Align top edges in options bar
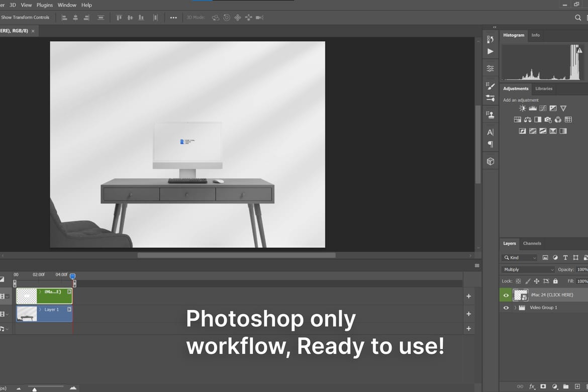 click(119, 18)
